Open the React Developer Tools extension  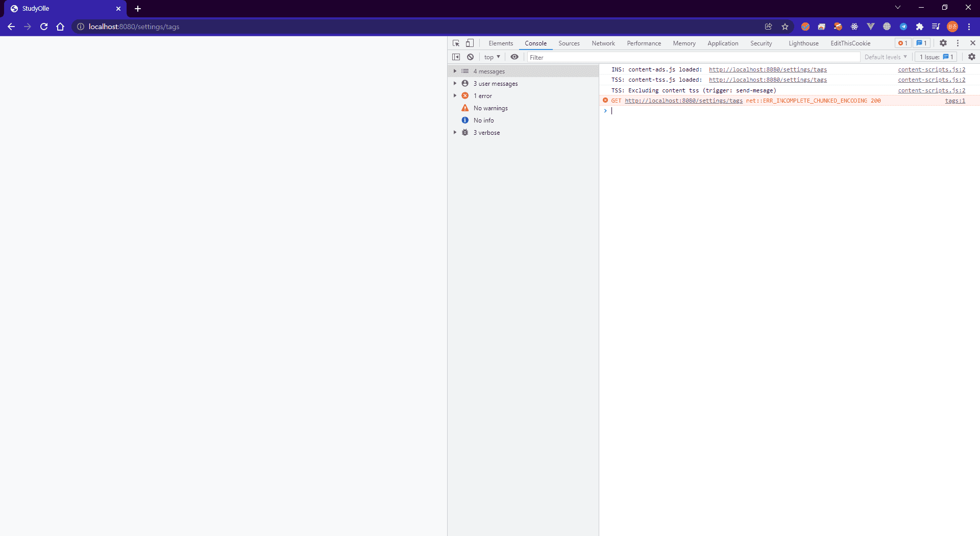[854, 27]
